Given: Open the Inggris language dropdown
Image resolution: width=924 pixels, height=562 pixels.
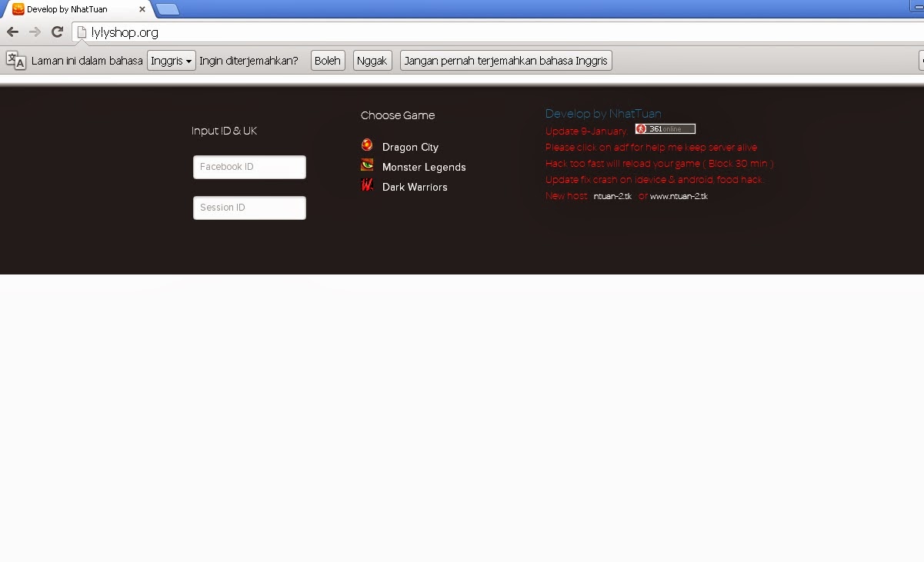Looking at the screenshot, I should [171, 60].
